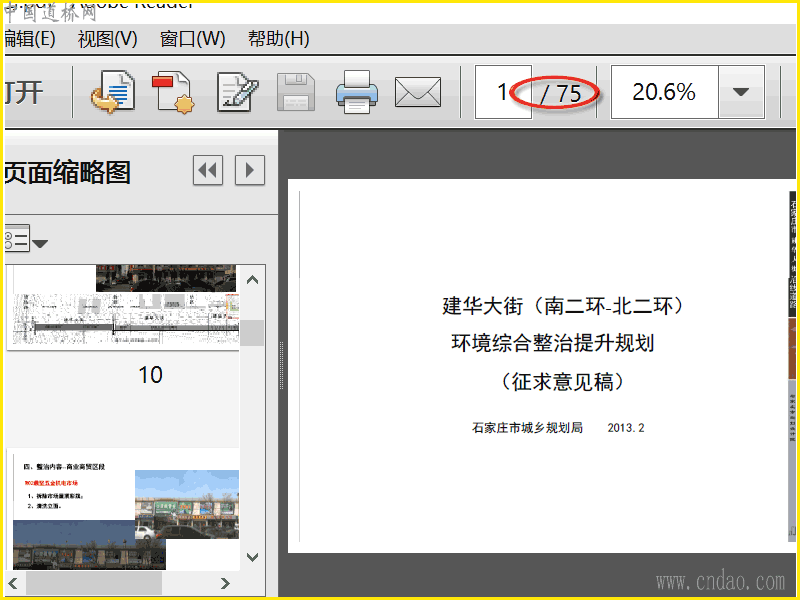Click the text （征求意见稿） in document
The width and height of the screenshot is (800, 600).
click(562, 381)
